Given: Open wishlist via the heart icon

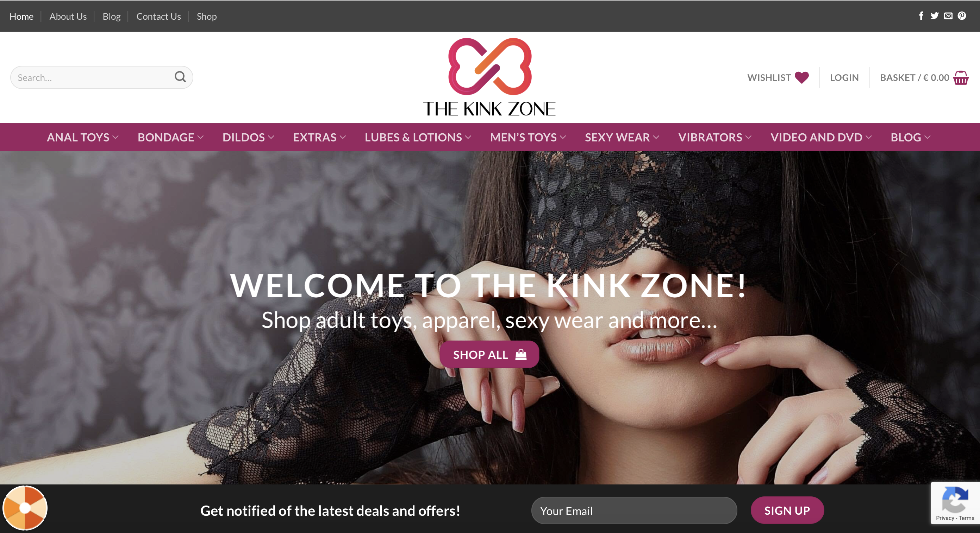Looking at the screenshot, I should [x=801, y=77].
